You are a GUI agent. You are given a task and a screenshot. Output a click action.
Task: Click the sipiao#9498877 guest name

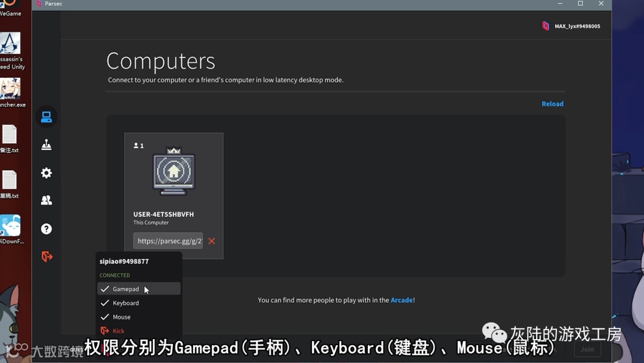pos(124,262)
